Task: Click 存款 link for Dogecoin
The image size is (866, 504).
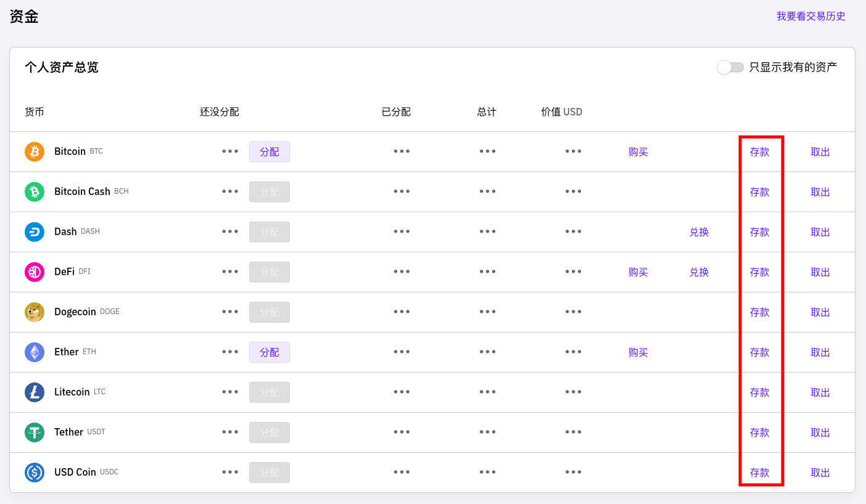Action: click(x=759, y=312)
